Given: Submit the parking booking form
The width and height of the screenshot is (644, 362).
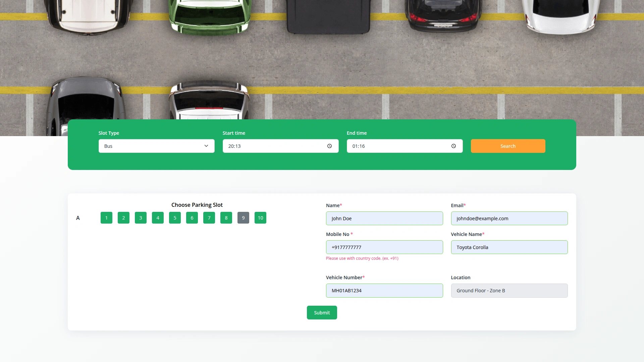Looking at the screenshot, I should tap(322, 313).
